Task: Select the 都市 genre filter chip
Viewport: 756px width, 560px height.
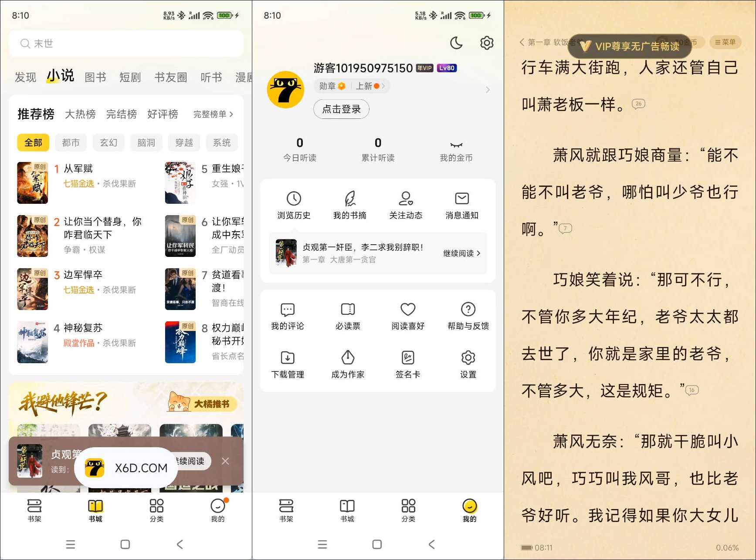Action: point(71,142)
